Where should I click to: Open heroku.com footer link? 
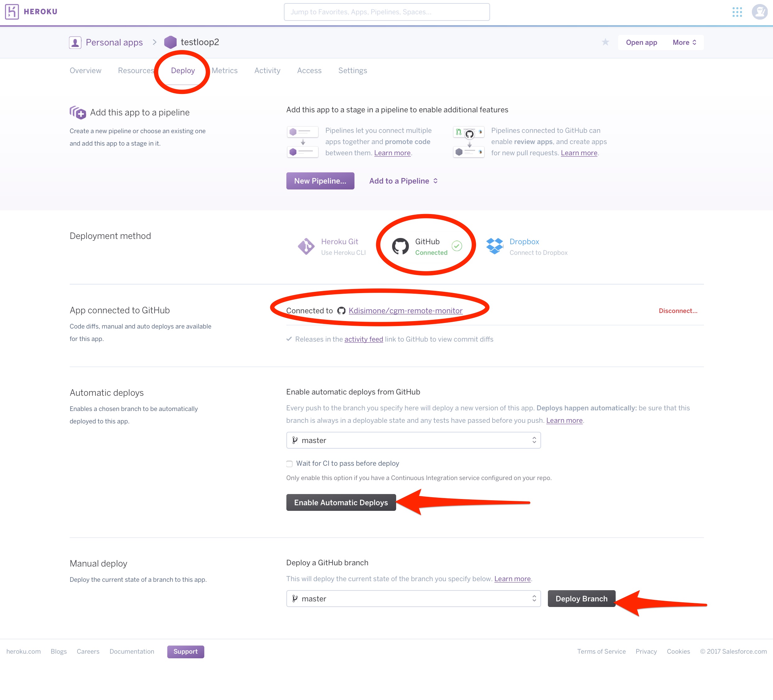pos(23,652)
